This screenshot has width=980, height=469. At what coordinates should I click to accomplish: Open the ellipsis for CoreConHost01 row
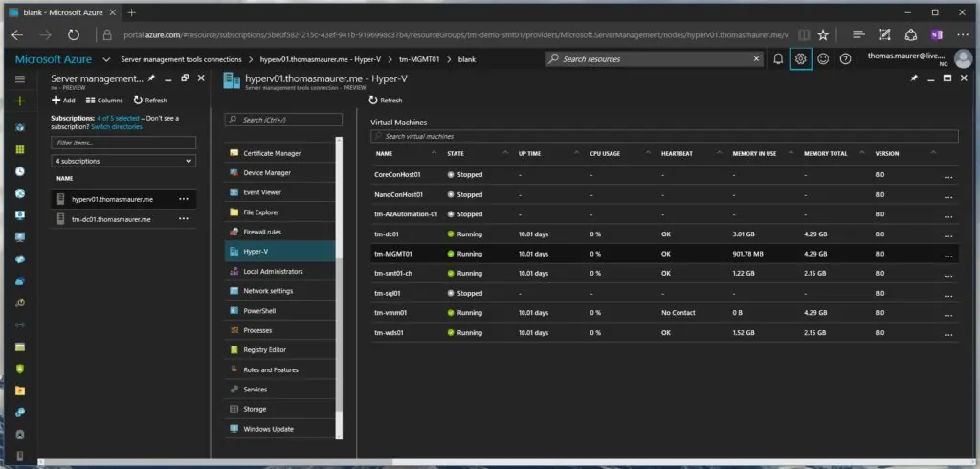[x=948, y=176]
